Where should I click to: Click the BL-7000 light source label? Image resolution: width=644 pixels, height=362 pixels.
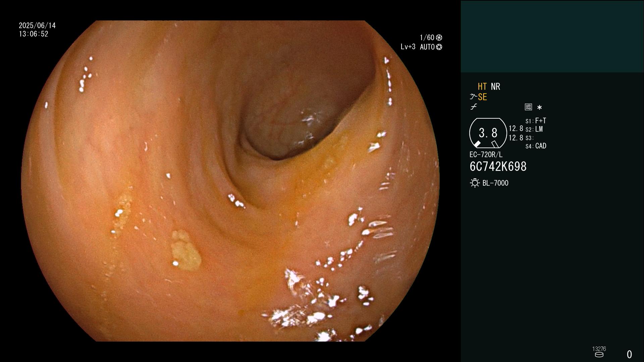[x=495, y=183]
